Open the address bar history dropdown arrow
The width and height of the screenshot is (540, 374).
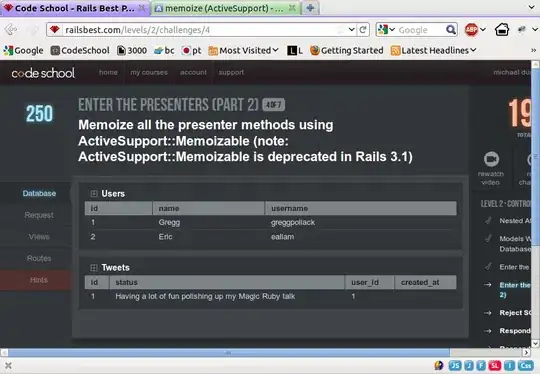point(351,30)
